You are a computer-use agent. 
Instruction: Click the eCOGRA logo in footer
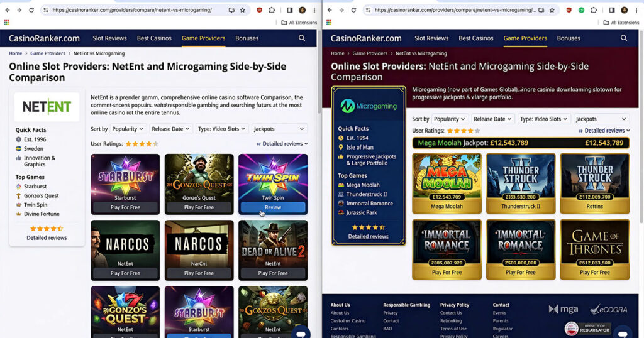[609, 310]
